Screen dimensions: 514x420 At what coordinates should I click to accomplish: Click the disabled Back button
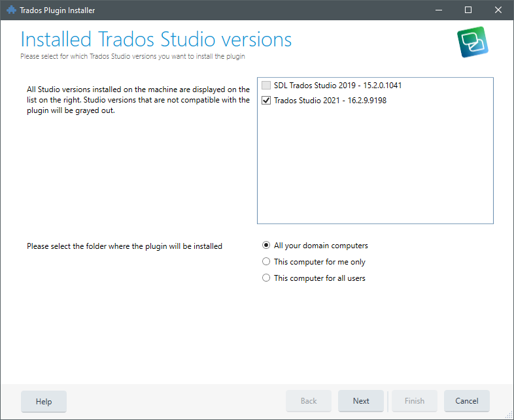[x=309, y=401]
